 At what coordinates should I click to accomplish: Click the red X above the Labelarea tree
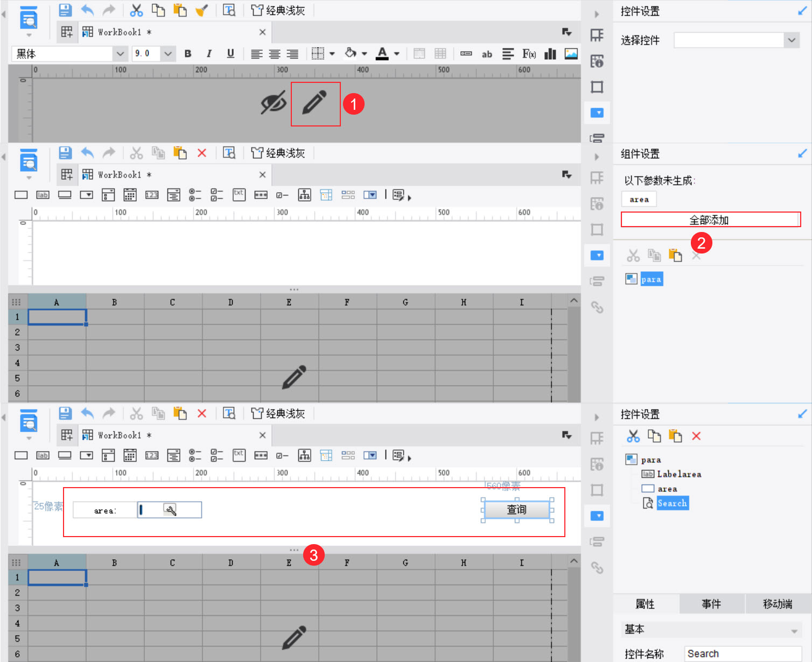tap(696, 436)
